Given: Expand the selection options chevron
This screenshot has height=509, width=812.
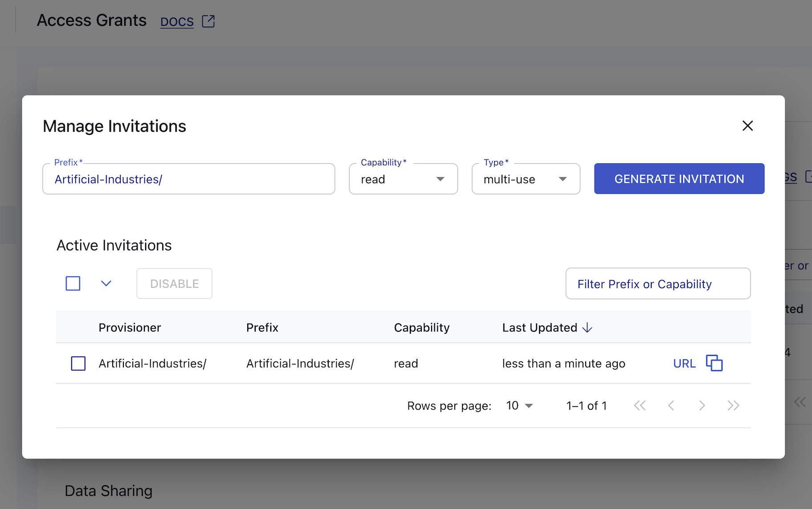Looking at the screenshot, I should point(106,284).
